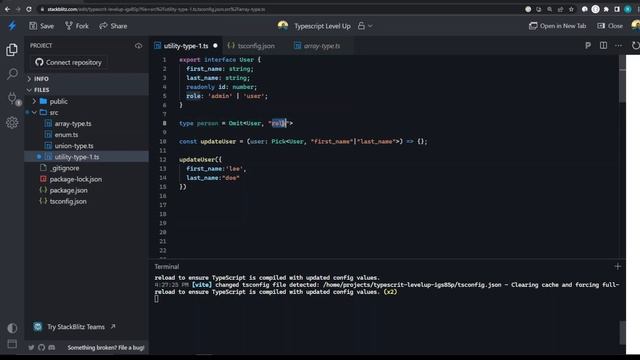This screenshot has width=640, height=360.
Task: Open StackBlitz Twitter icon link
Action: [x=31, y=348]
